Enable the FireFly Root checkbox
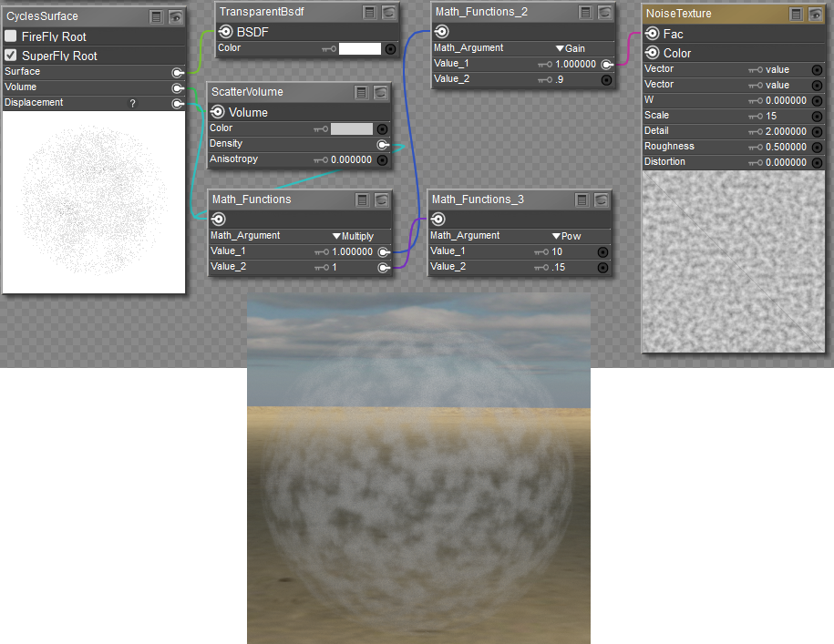This screenshot has width=834, height=644. (11, 36)
